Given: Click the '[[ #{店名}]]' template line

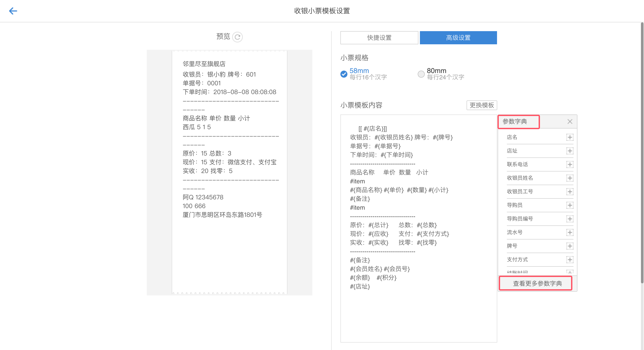Looking at the screenshot, I should click(373, 129).
